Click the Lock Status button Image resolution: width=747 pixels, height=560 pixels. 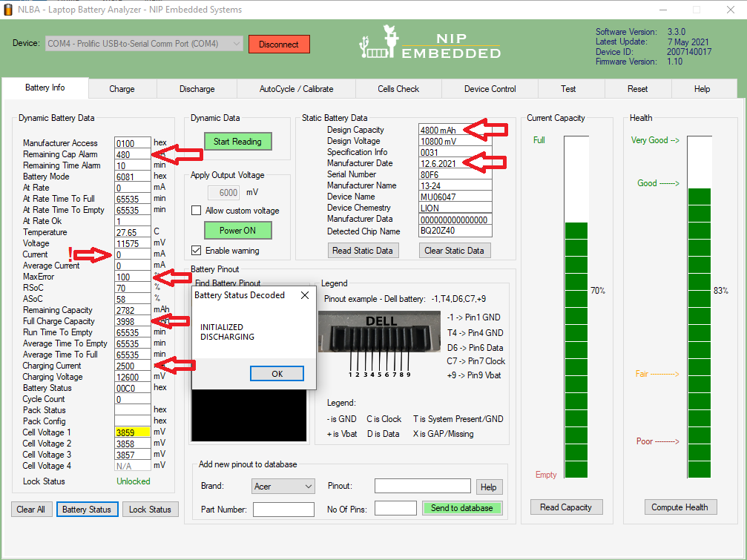pyautogui.click(x=150, y=510)
